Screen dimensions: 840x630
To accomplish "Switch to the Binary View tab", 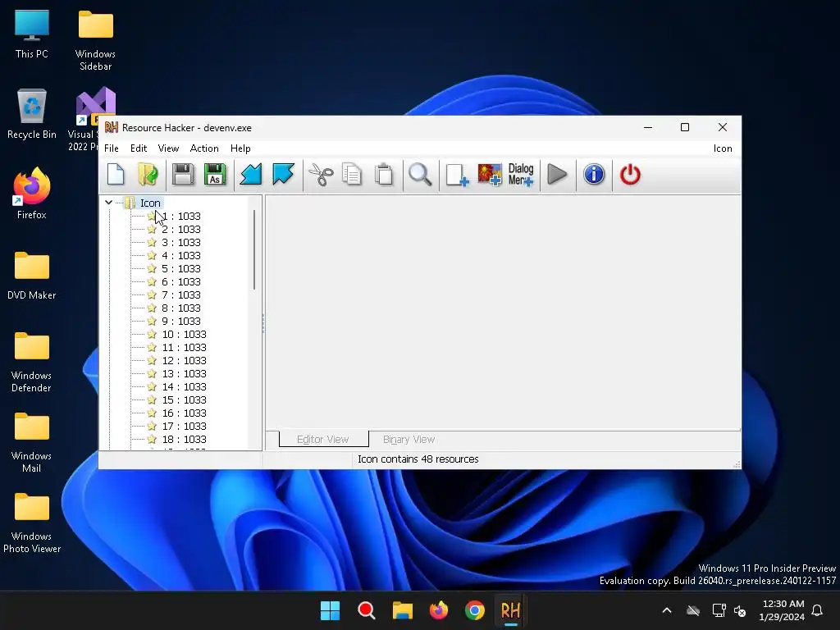I will pos(409,440).
